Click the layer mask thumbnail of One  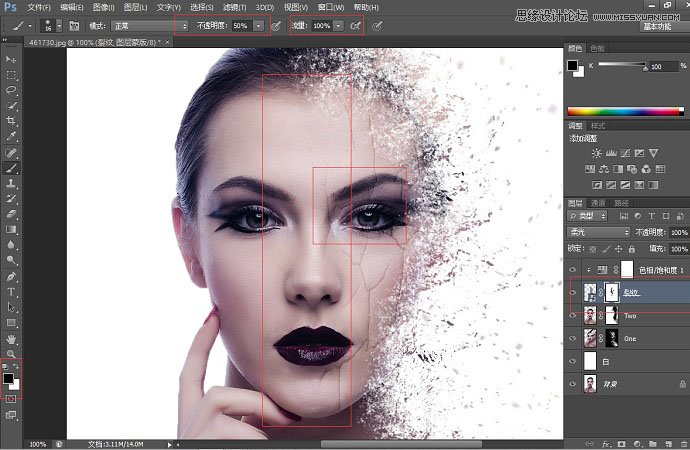coord(611,339)
